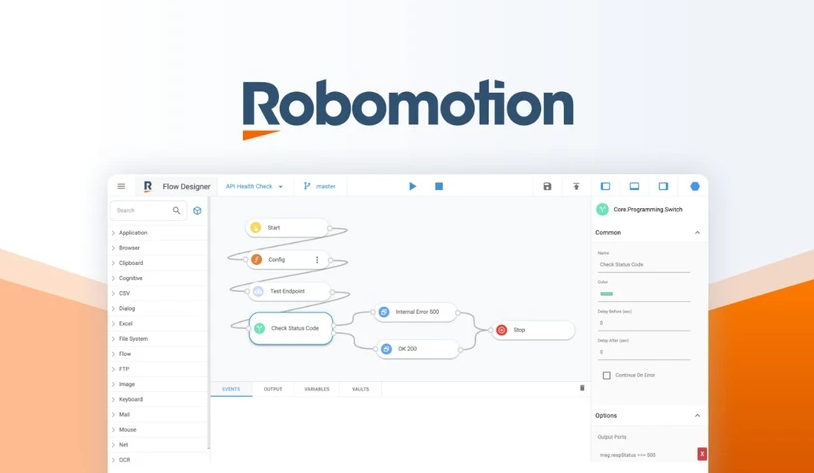Collapse the Common section
The width and height of the screenshot is (814, 473).
click(x=697, y=233)
